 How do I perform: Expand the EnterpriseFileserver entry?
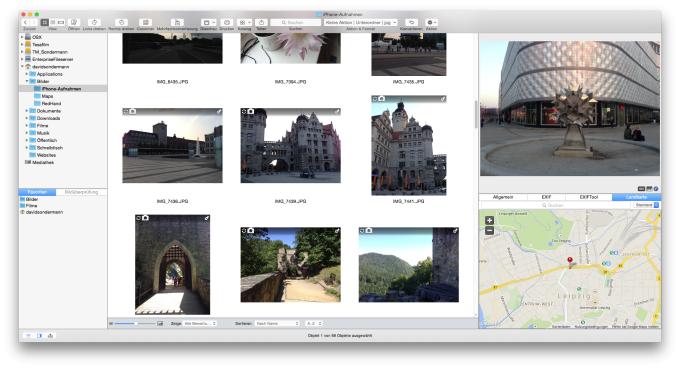[x=22, y=59]
